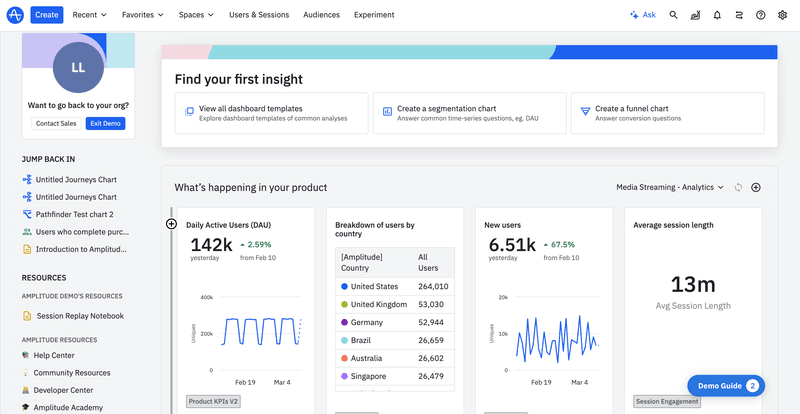Click the help question mark icon
The width and height of the screenshot is (800, 414).
tap(761, 15)
